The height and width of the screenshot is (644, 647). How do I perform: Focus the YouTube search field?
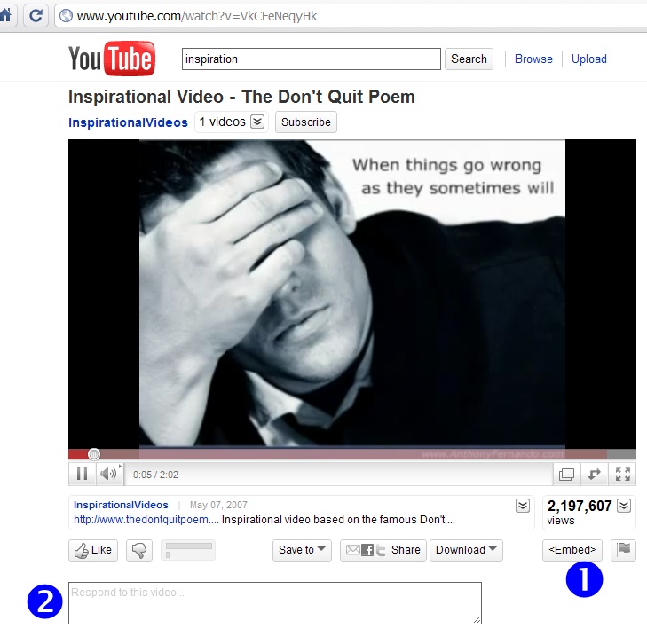(x=312, y=59)
